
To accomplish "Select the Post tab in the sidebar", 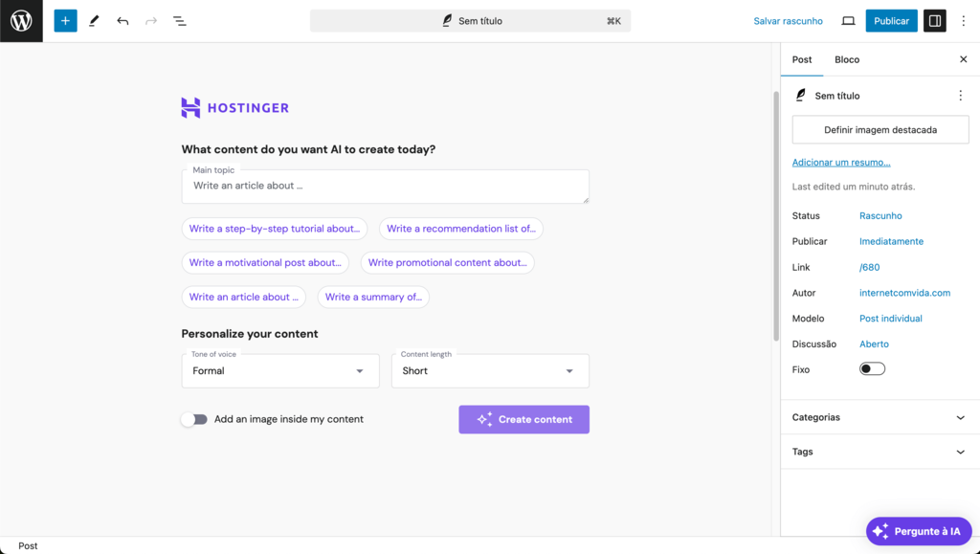I will [x=802, y=59].
